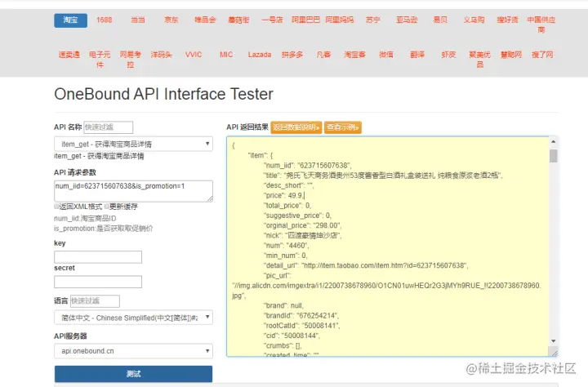The image size is (588, 387).
Task: Open the 阿里妈妈 tab
Action: tap(340, 20)
